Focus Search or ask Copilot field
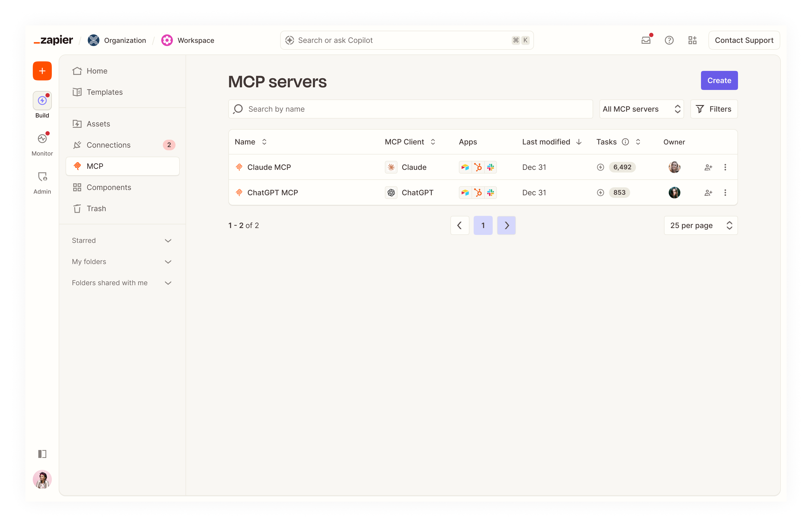The height and width of the screenshot is (527, 812). [x=407, y=40]
